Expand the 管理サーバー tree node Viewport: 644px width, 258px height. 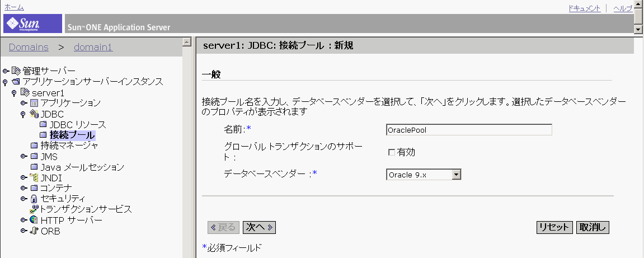[x=6, y=71]
